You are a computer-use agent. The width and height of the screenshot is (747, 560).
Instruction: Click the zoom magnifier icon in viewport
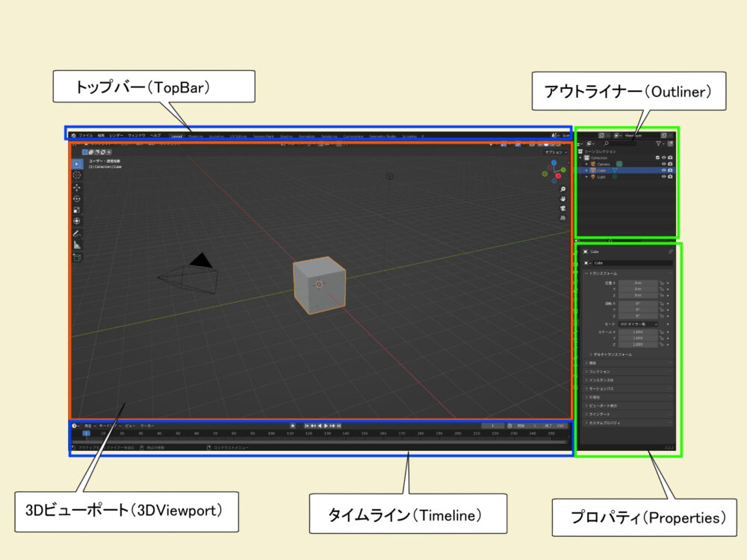coord(562,190)
